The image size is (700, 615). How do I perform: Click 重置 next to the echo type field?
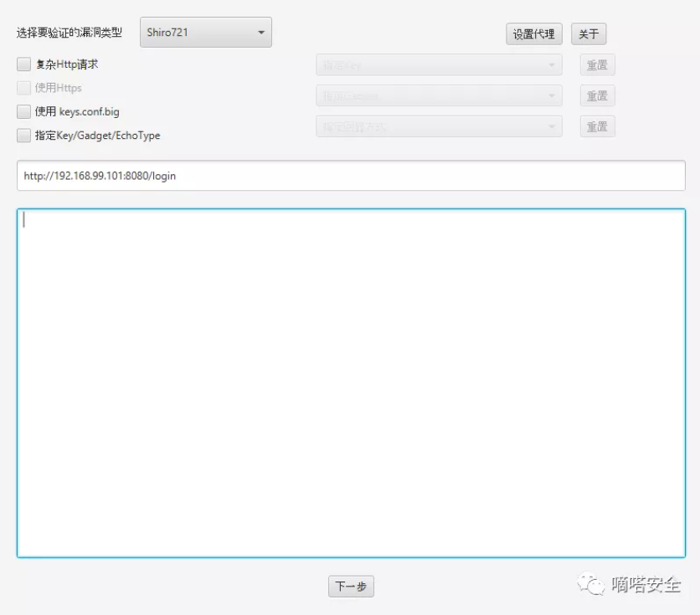click(x=597, y=126)
